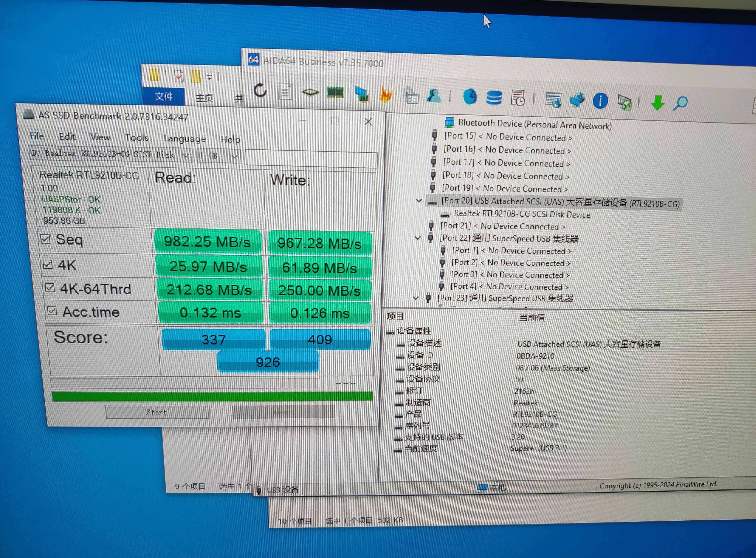This screenshot has height=558, width=756.
Task: Select the 序列号 row 012345679287
Action: tap(476, 425)
